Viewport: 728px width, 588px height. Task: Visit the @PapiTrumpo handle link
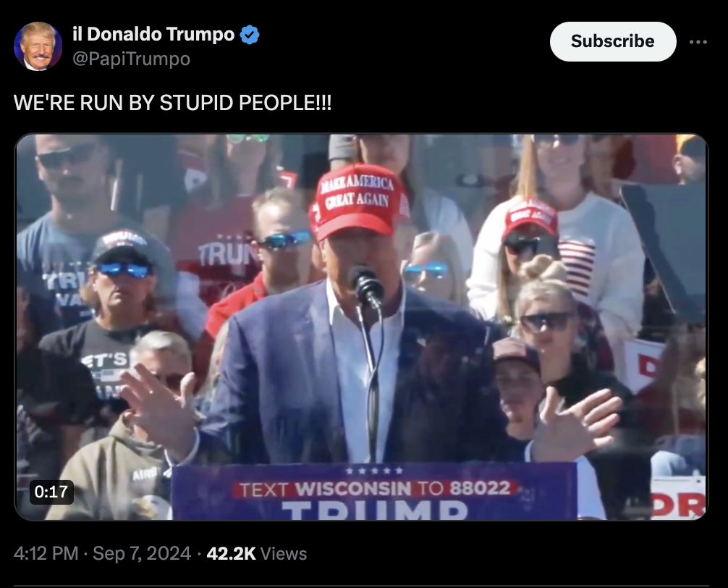(132, 59)
